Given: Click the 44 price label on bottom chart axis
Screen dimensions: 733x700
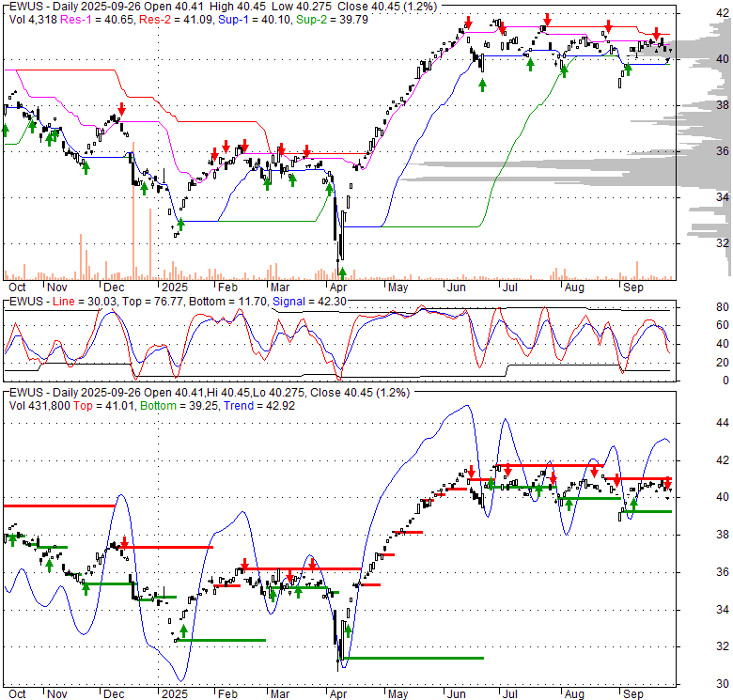Looking at the screenshot, I should point(723,423).
